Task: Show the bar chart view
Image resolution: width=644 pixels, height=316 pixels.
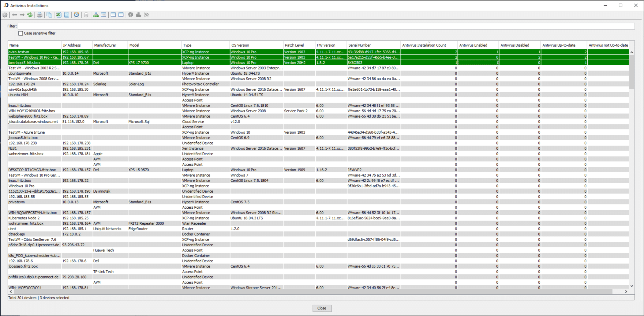Action: click(x=138, y=15)
